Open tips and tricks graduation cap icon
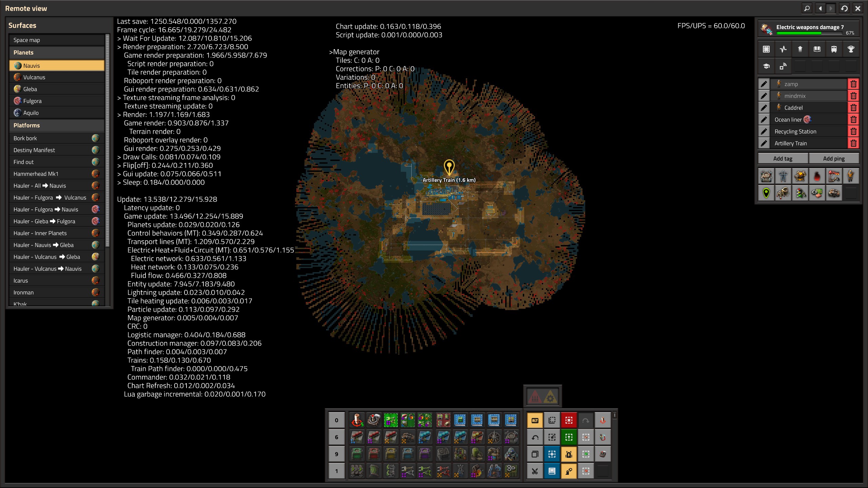Screen dimensions: 868x488 766,66
